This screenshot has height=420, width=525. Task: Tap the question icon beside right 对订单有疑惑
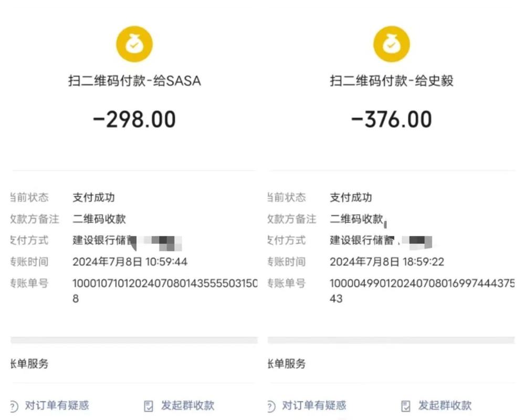pyautogui.click(x=271, y=406)
